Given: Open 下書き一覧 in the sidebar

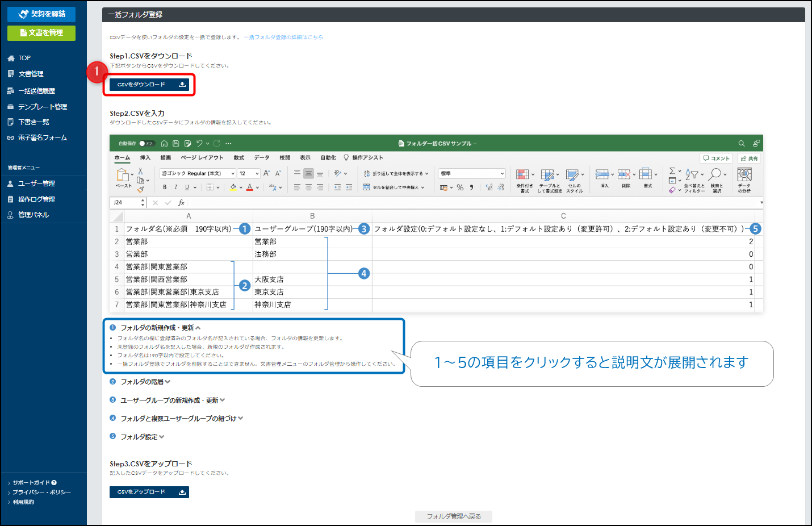Looking at the screenshot, I should pos(28,122).
